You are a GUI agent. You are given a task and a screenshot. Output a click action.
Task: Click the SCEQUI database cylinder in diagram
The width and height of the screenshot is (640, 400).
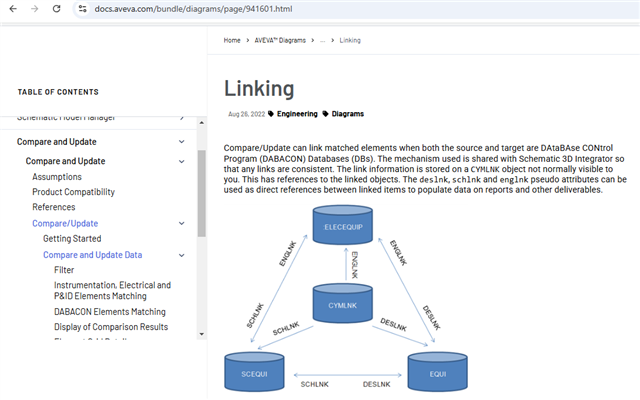pos(254,372)
